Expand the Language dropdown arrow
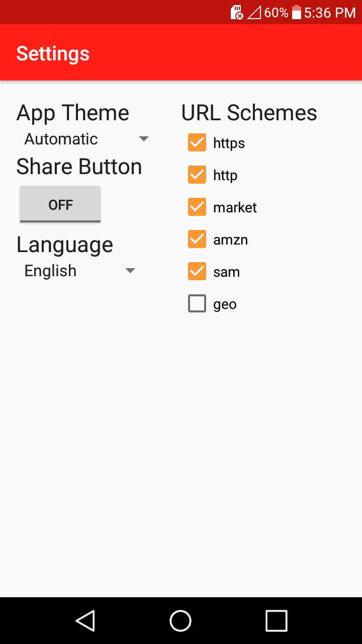The image size is (362, 644). (130, 271)
